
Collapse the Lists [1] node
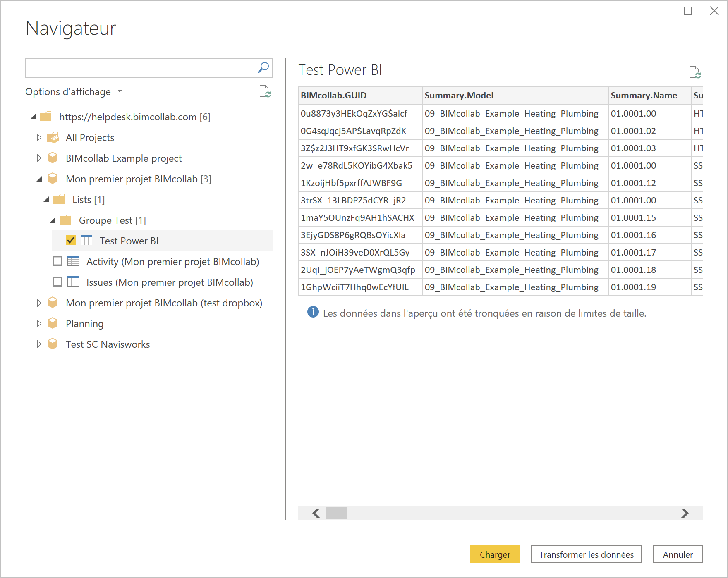coord(46,200)
